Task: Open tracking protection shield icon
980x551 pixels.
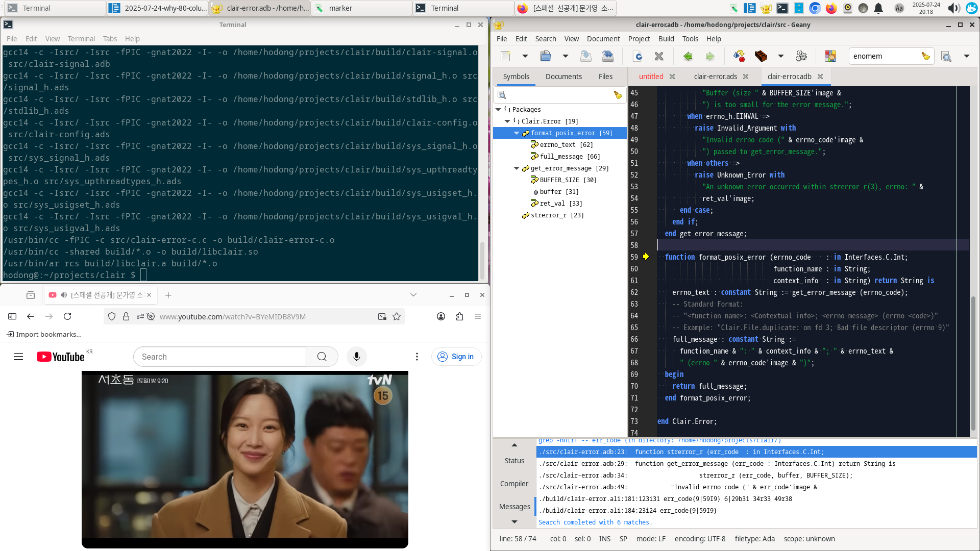Action: click(x=112, y=316)
